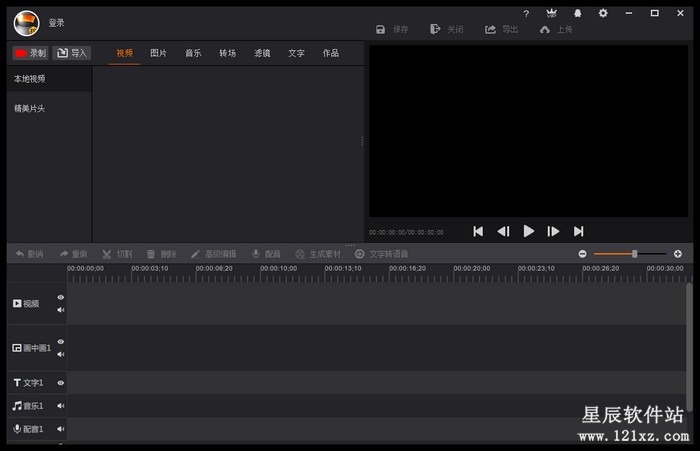The width and height of the screenshot is (700, 451).
Task: Click the 删除 trash delete tool
Action: point(162,254)
